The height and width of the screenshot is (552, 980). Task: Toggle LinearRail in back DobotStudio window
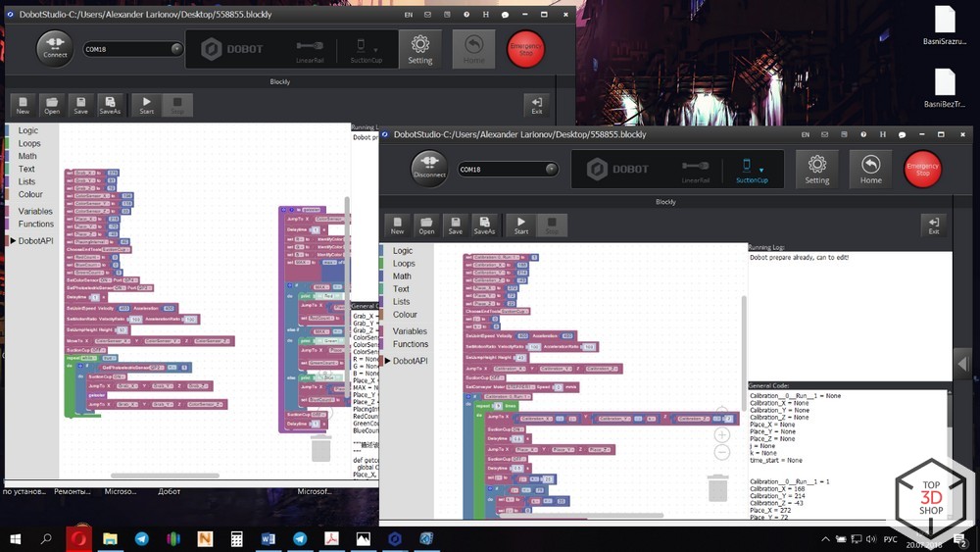[x=310, y=51]
